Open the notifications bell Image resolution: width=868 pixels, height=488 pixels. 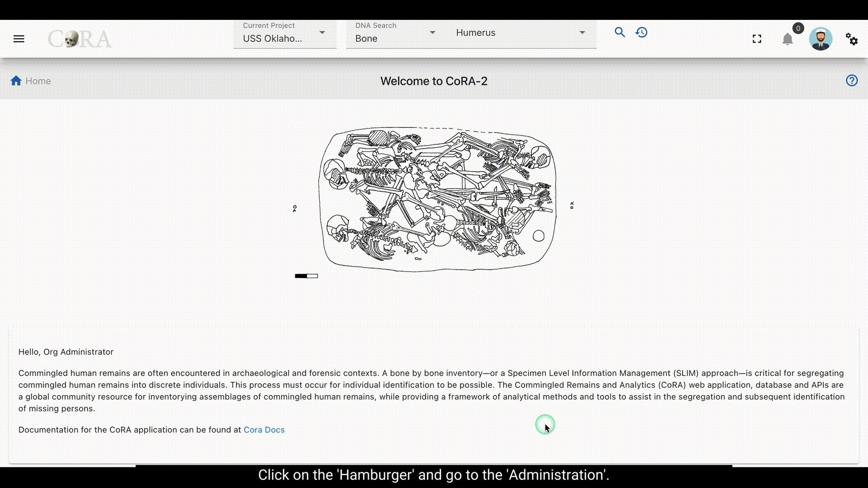click(788, 39)
